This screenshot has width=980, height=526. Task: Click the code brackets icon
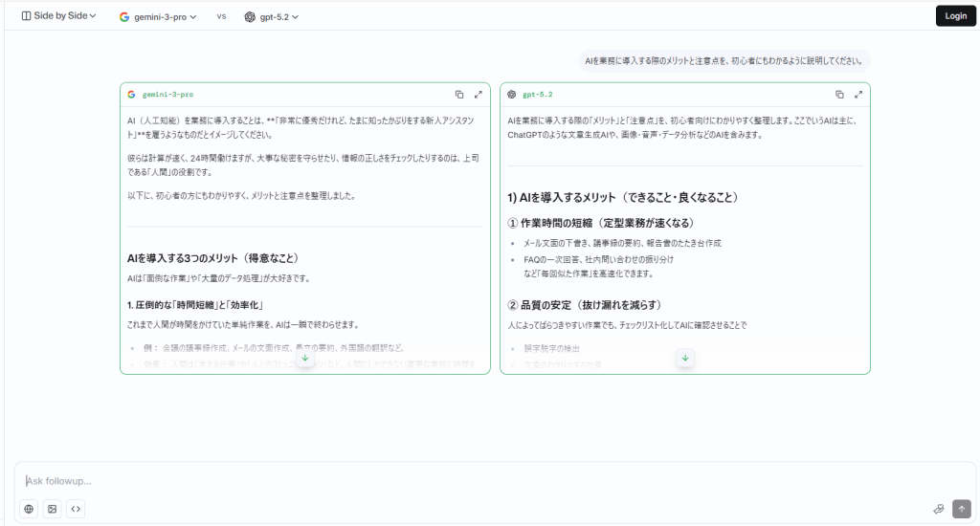click(77, 509)
